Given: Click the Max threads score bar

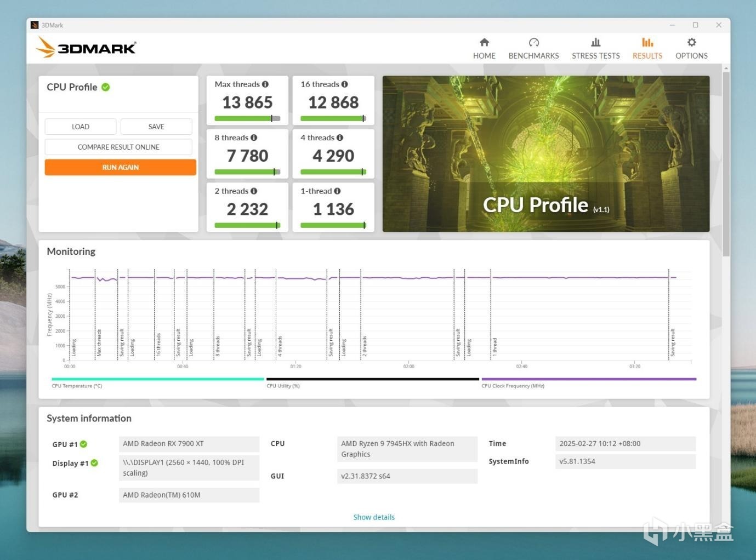Looking at the screenshot, I should pyautogui.click(x=247, y=118).
